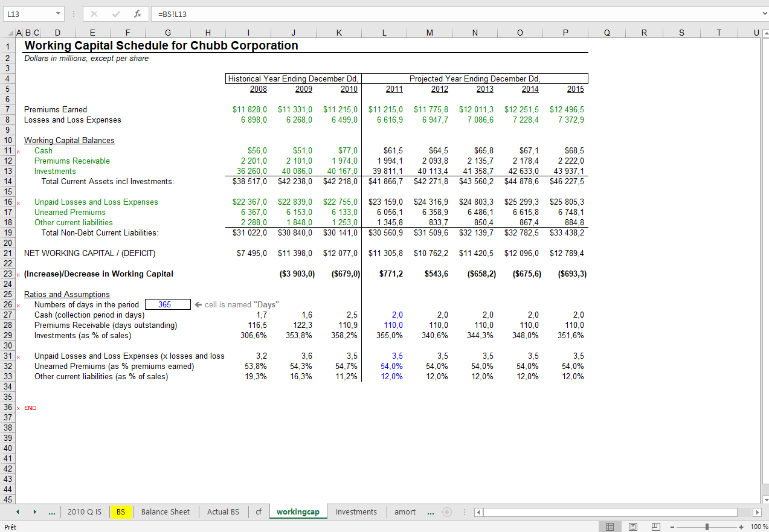Expand the formula bar chevron

(764, 13)
